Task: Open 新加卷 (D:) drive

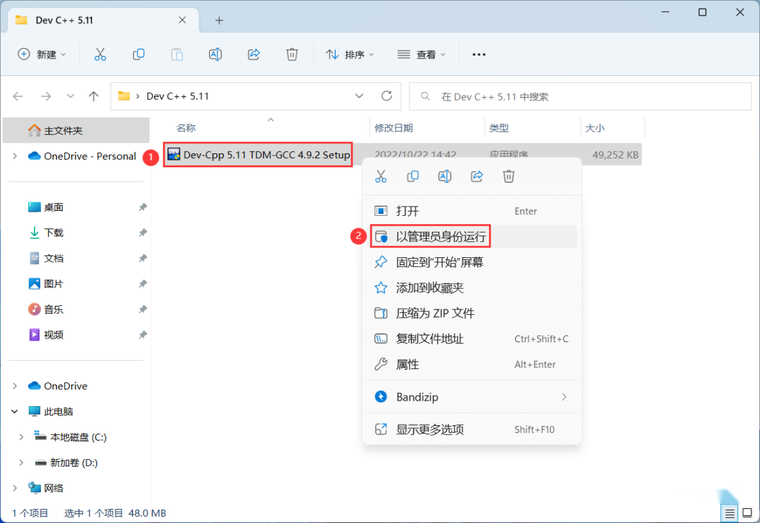Action: coord(66,463)
